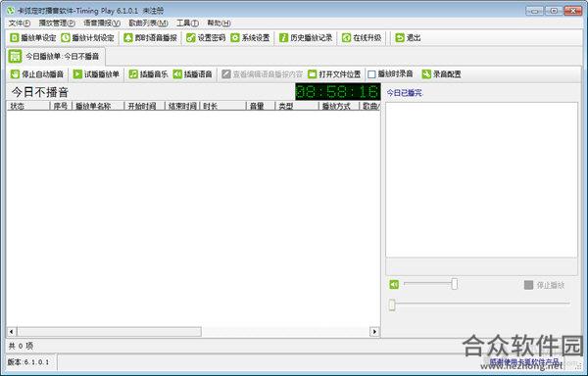Click the title bar application icon
The height and width of the screenshot is (376, 588).
(x=11, y=10)
